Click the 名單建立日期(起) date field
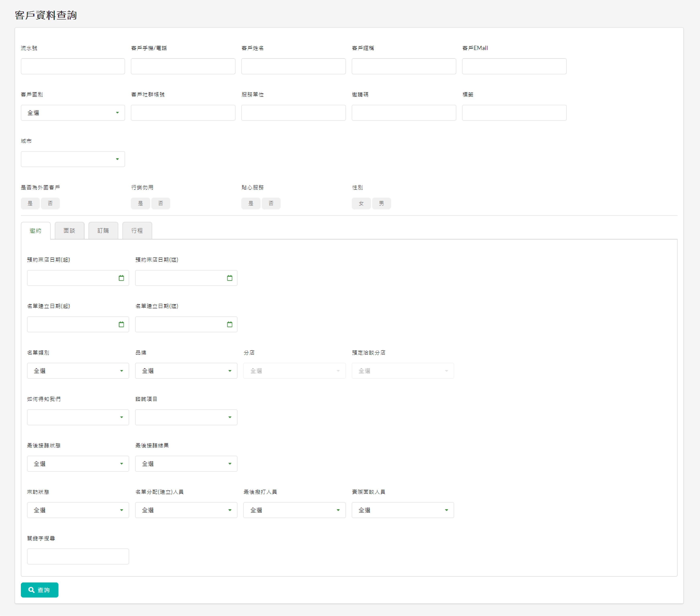This screenshot has height=616, width=700. [78, 324]
